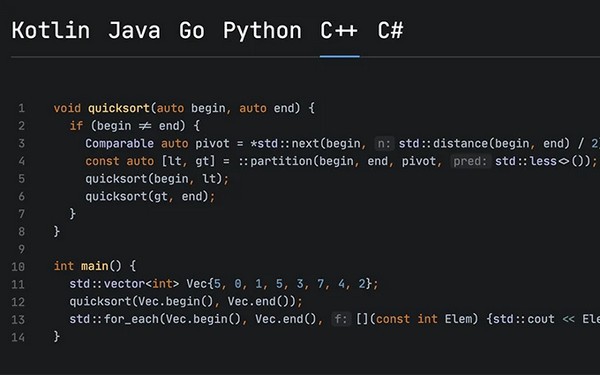Click 'quicksort(gt, end)' call on line 6
Viewport: 600px width, 375px height.
coord(147,196)
